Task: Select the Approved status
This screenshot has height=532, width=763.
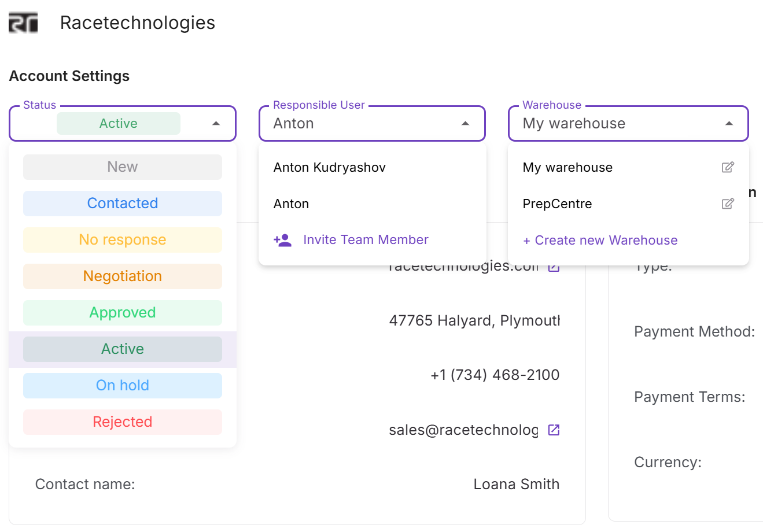Action: (x=122, y=312)
